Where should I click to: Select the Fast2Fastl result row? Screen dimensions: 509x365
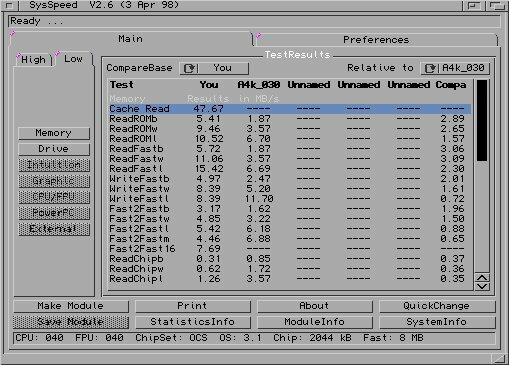(x=290, y=229)
